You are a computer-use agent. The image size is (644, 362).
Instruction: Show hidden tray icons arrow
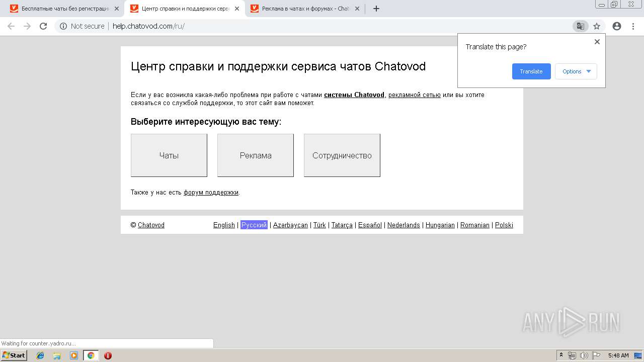(561, 355)
